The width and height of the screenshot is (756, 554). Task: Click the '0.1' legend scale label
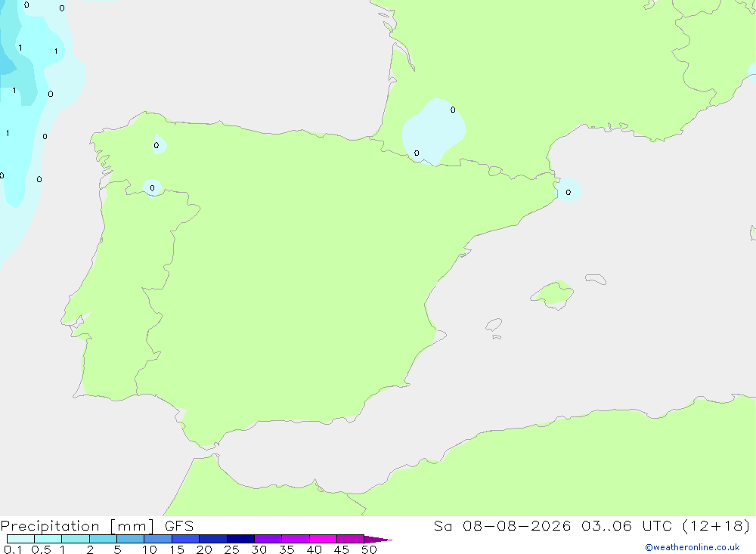click(x=13, y=549)
